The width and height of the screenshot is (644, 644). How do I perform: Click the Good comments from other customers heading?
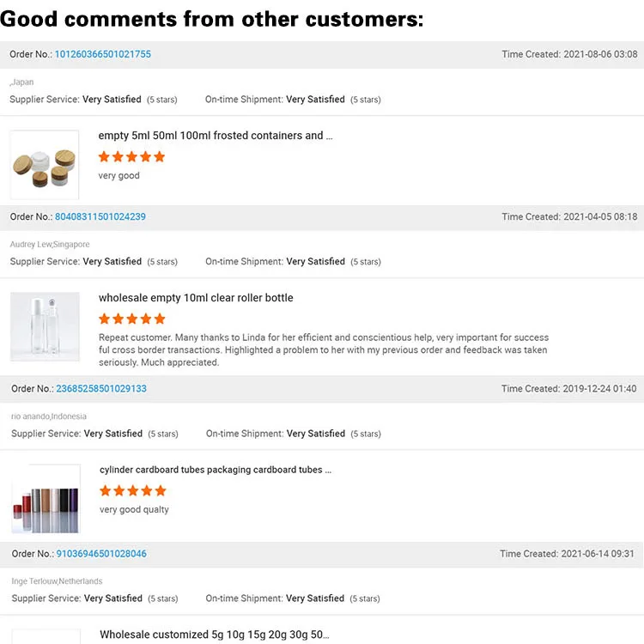click(x=212, y=18)
